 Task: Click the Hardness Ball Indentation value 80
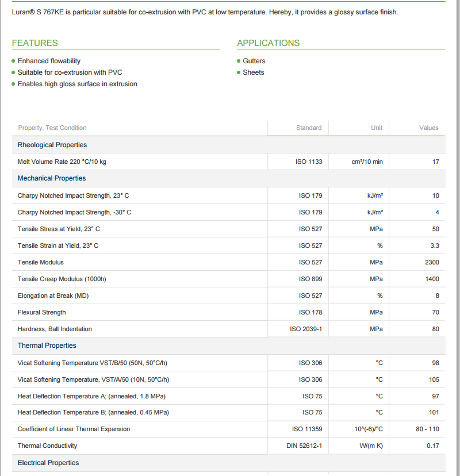pyautogui.click(x=436, y=329)
